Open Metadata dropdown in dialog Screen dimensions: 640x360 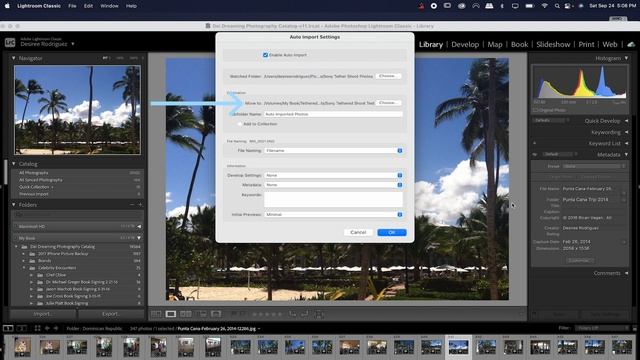coord(333,185)
